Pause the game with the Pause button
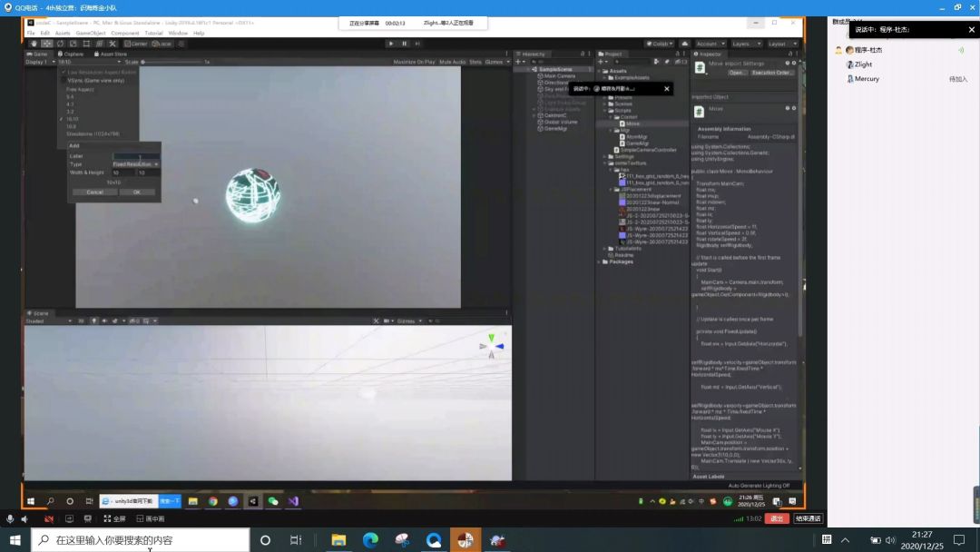Viewport: 980px width, 552px height. pyautogui.click(x=404, y=44)
